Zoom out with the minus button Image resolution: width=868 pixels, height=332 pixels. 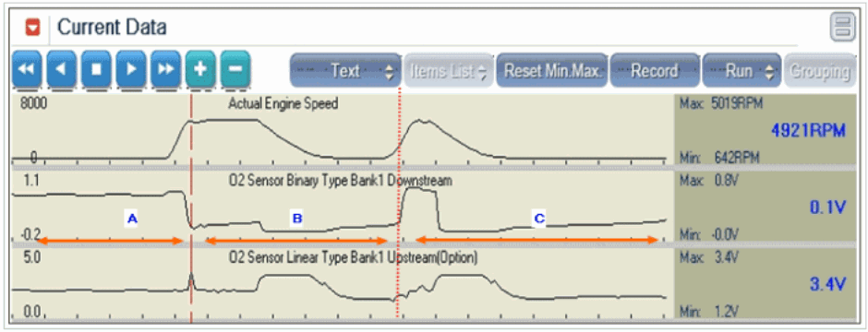tap(235, 69)
